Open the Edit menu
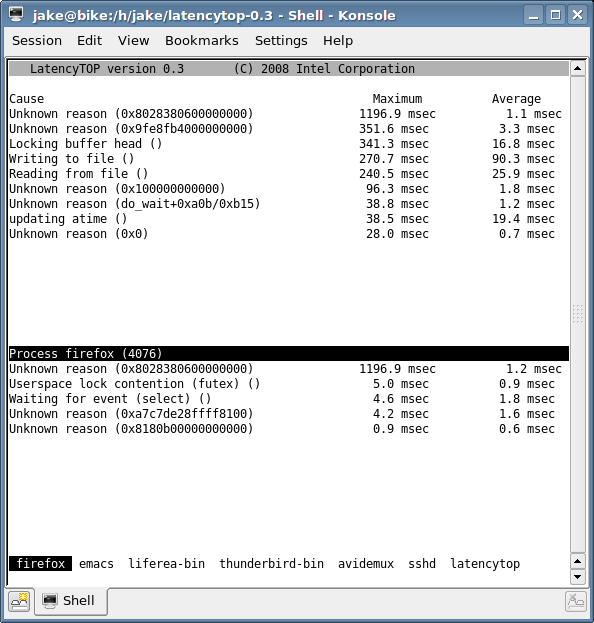This screenshot has height=623, width=594. (89, 41)
